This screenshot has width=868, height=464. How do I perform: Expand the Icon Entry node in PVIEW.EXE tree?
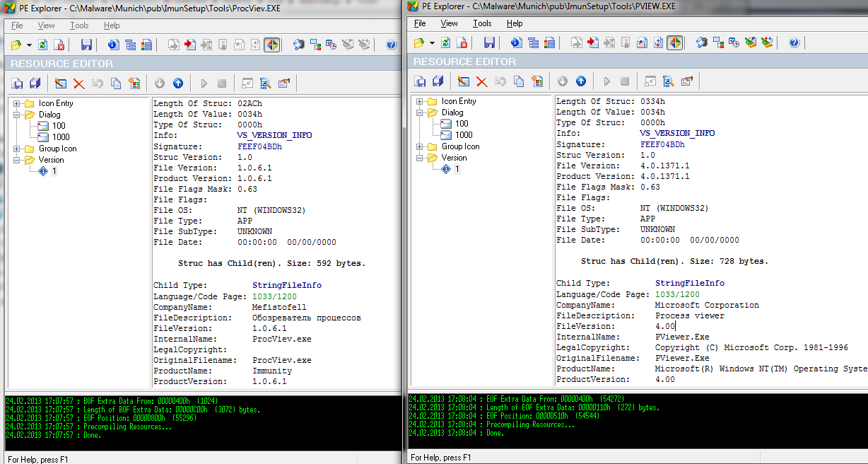click(420, 101)
